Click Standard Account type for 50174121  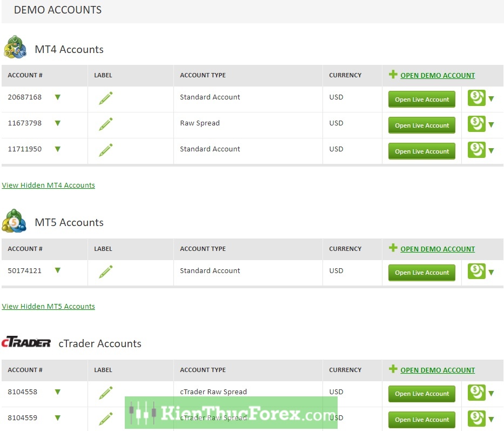click(210, 271)
